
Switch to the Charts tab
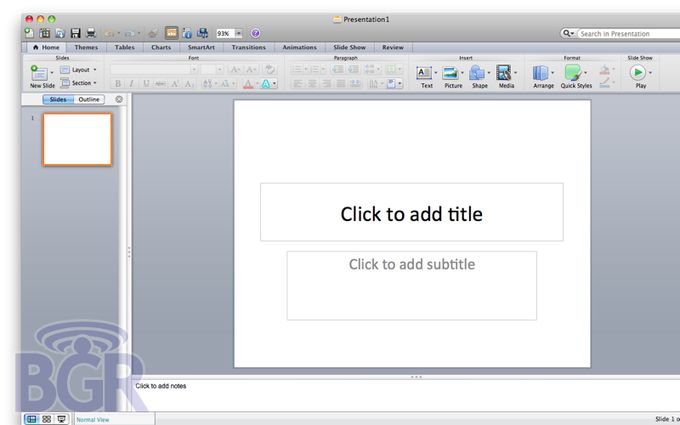pyautogui.click(x=161, y=47)
